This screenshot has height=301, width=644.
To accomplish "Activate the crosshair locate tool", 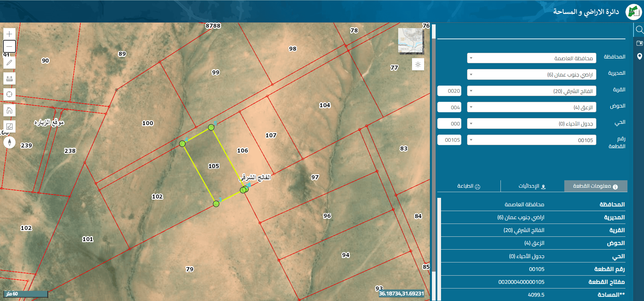I will tap(9, 94).
